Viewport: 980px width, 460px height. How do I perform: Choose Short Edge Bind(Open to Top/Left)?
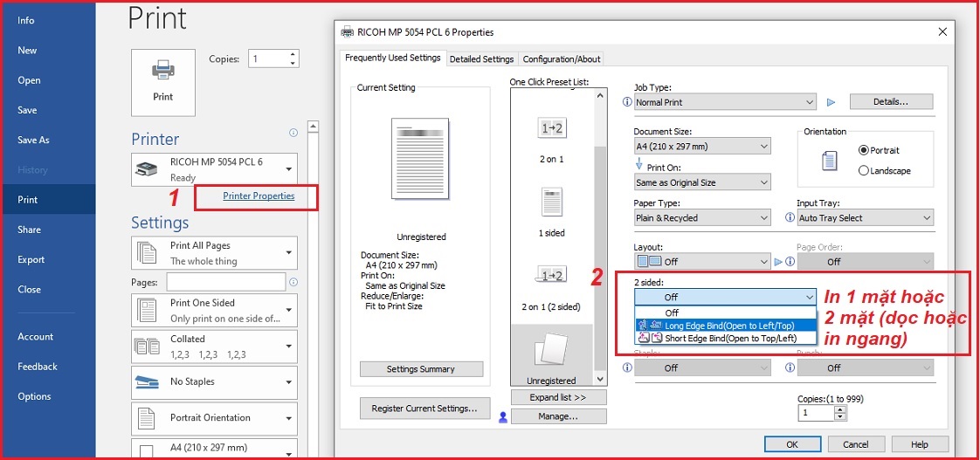(725, 338)
